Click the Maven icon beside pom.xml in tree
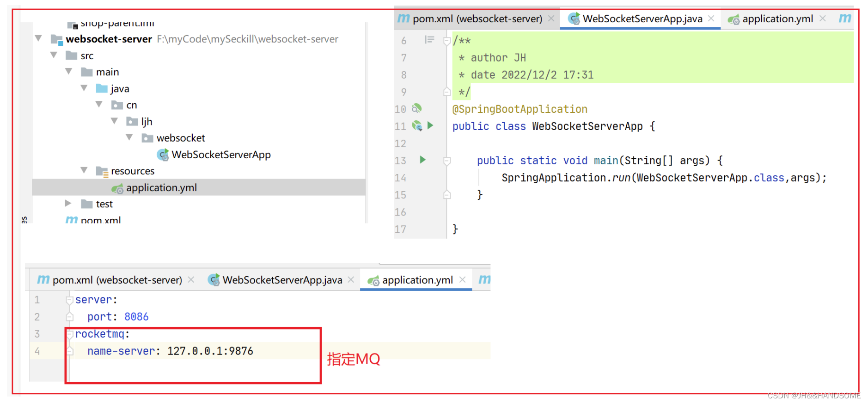Image resolution: width=868 pixels, height=403 pixels. pyautogui.click(x=72, y=219)
